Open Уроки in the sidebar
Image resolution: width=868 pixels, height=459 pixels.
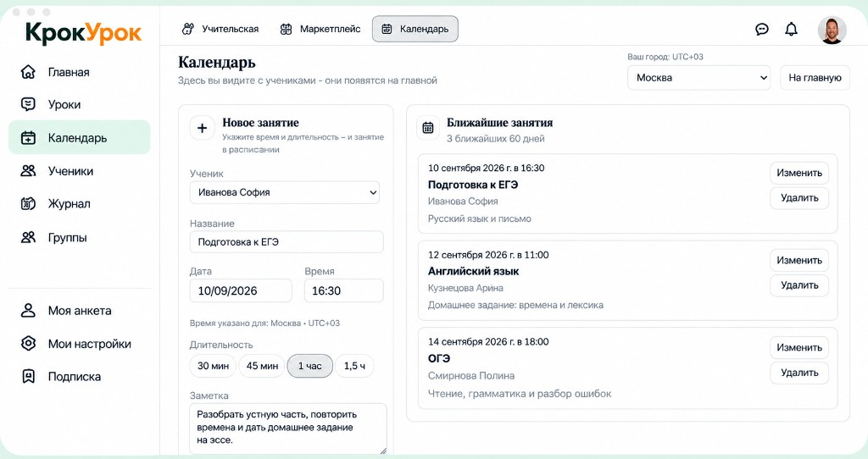[79, 104]
